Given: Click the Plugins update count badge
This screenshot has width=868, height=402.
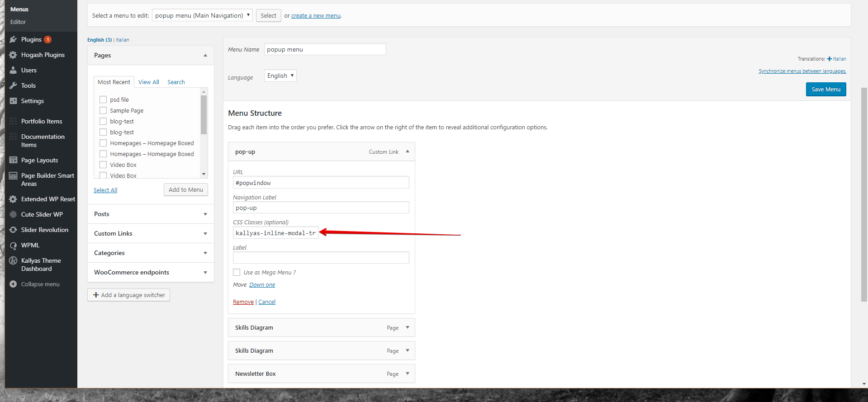Looking at the screenshot, I should tap(48, 39).
